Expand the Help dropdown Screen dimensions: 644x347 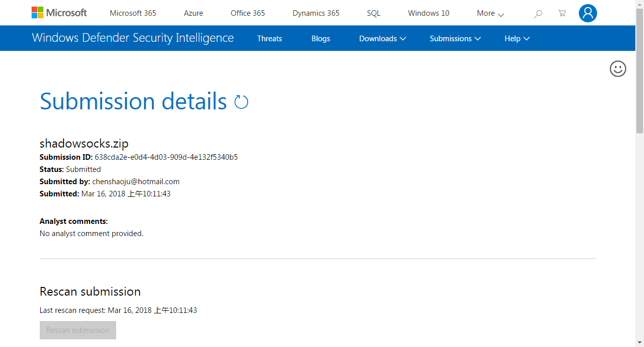517,39
